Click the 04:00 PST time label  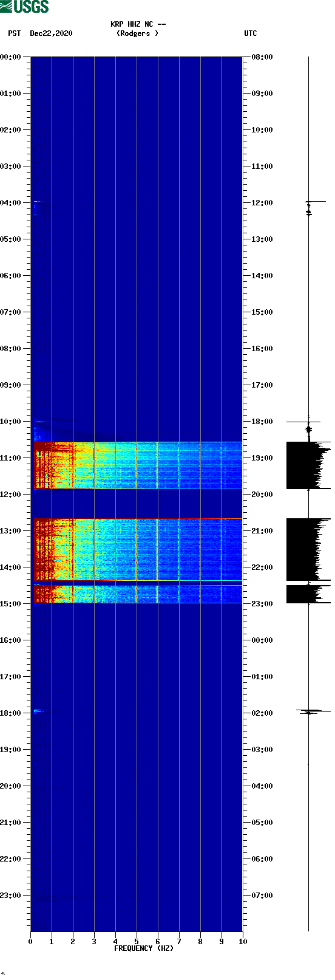11,203
